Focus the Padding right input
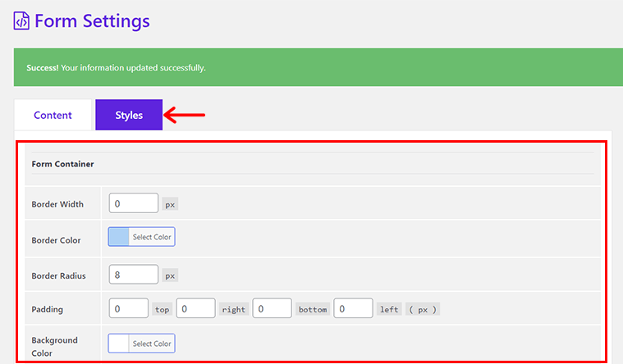This screenshot has height=364, width=623. point(196,308)
